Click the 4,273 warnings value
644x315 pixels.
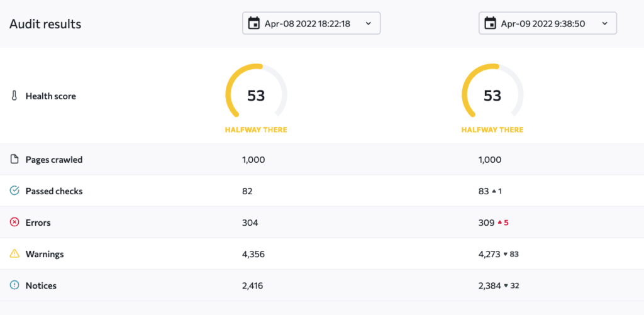(x=489, y=254)
